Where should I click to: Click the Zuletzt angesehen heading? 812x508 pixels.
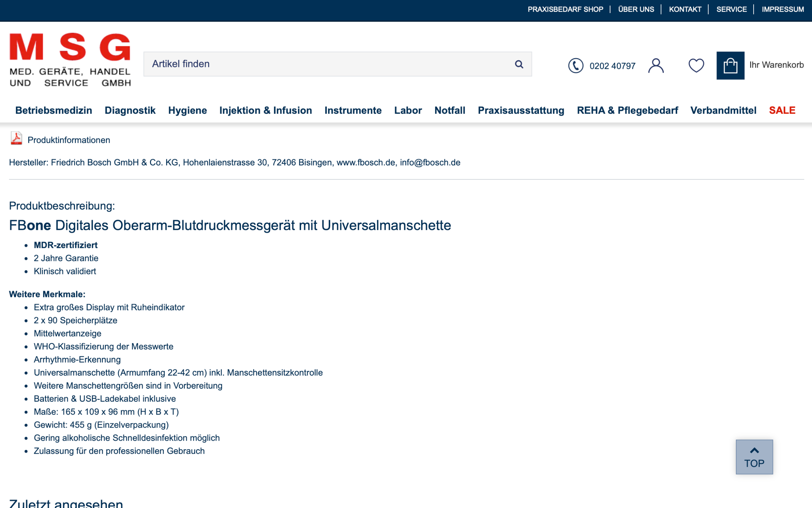click(x=66, y=503)
